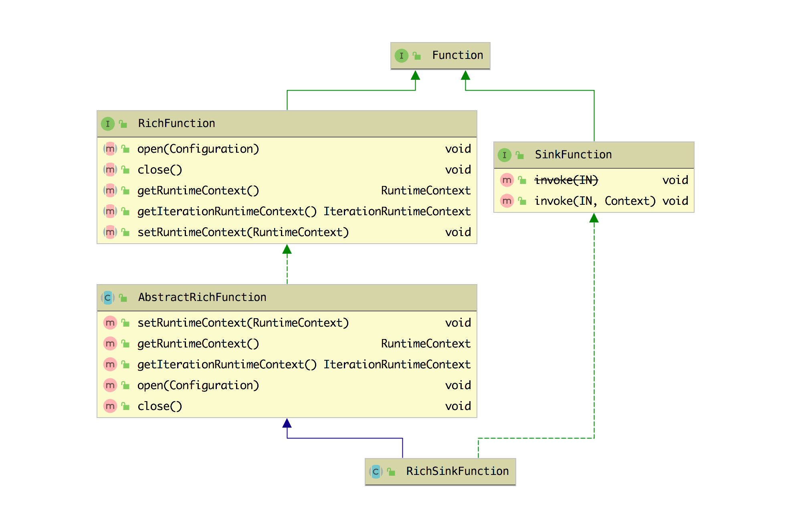Click void return type of invoke(IN, Context)
This screenshot has height=529, width=812.
tap(675, 201)
